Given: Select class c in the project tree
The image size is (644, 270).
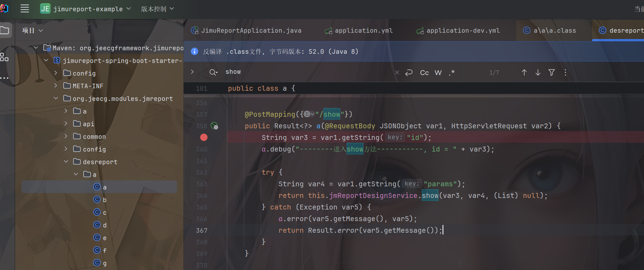Looking at the screenshot, I should point(100,212).
